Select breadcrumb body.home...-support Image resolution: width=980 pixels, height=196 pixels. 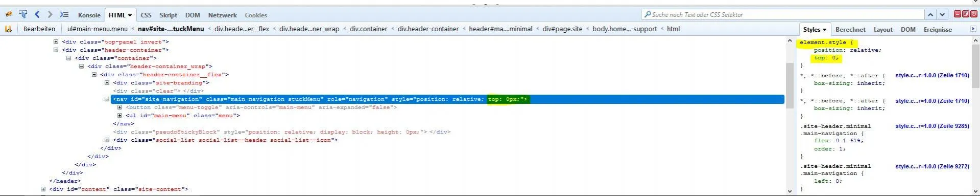tap(625, 29)
